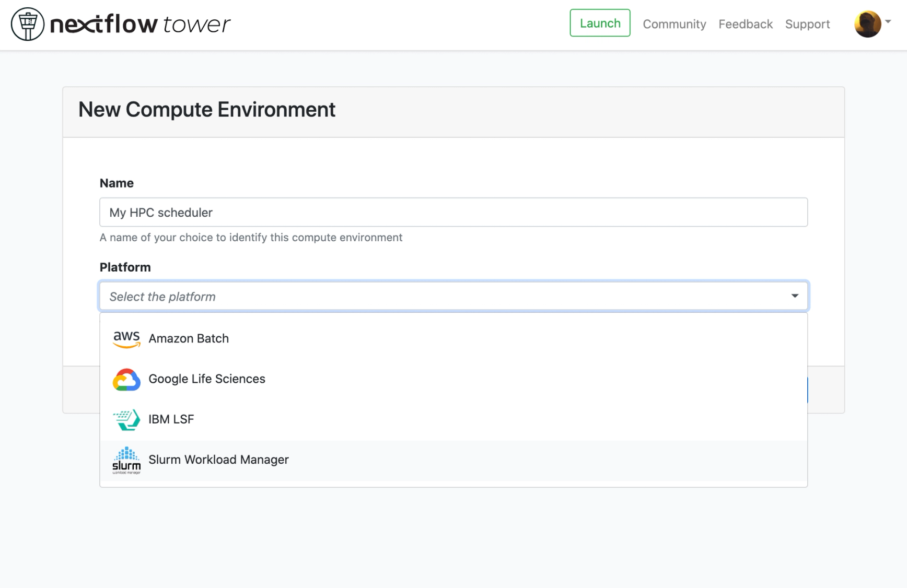Open the Select the platform combo box
Screen dimensions: 907x588
pyautogui.click(x=453, y=296)
